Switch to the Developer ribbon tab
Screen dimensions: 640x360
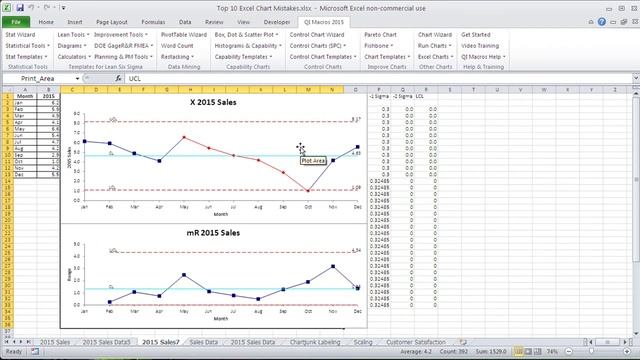point(277,22)
